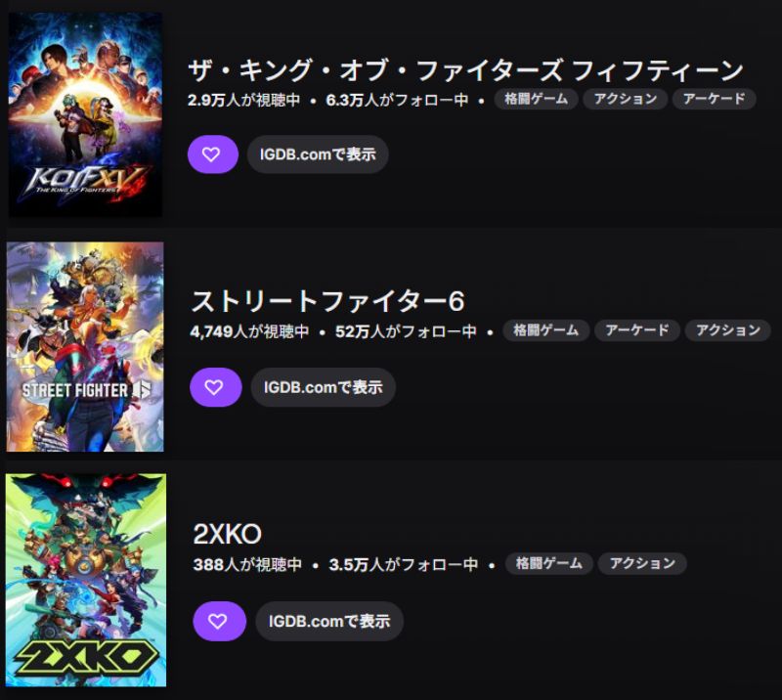Click the heart follow icon for Street Fighter 6
This screenshot has height=700, width=782.
pos(215,387)
